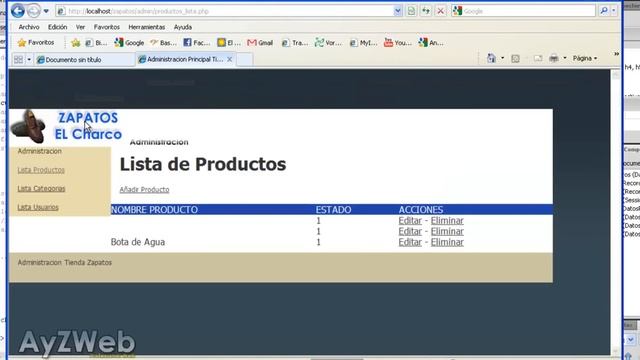Open a new blank tab
The width and height of the screenshot is (640, 360).
[244, 60]
